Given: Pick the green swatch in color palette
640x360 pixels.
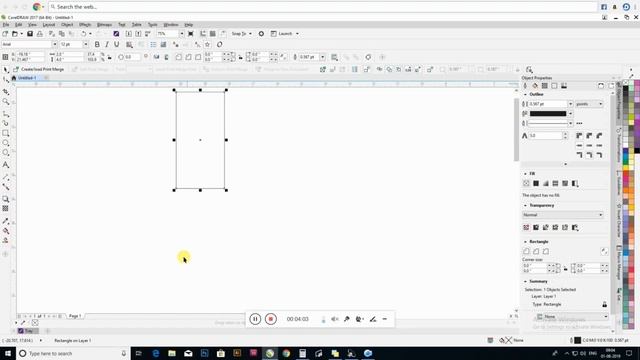Looking at the screenshot, I should 626,162.
